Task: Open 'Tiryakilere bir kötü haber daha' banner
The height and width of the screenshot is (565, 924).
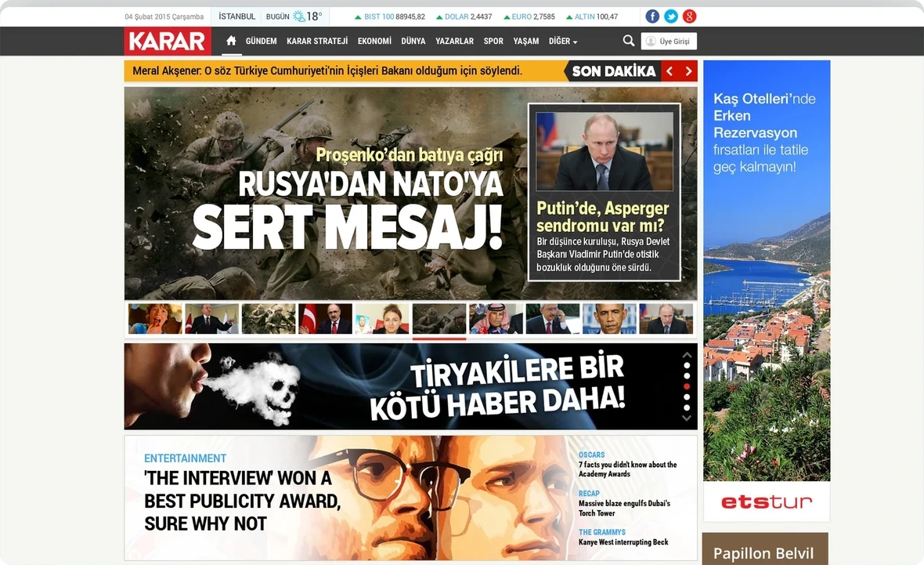Action: [x=411, y=386]
